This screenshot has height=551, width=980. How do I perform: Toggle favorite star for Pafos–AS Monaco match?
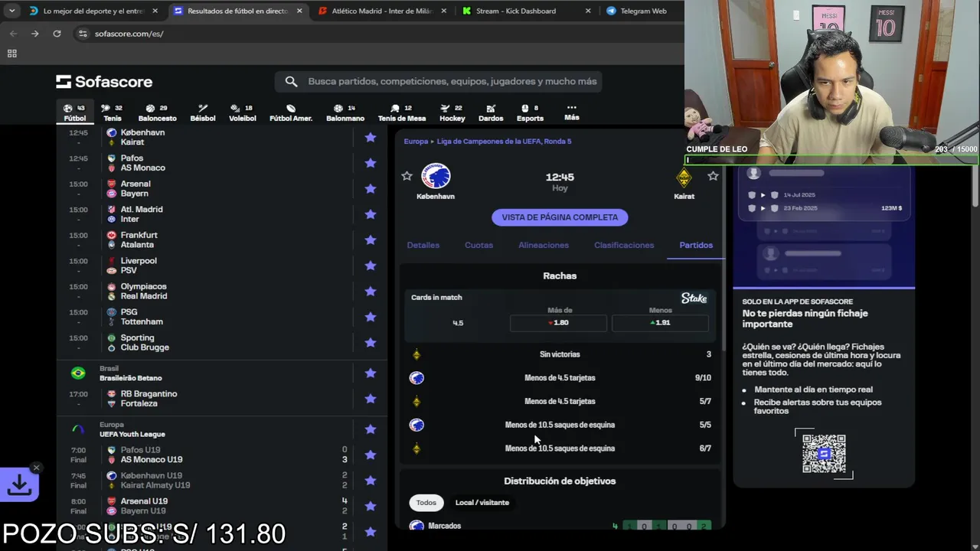[x=371, y=163]
